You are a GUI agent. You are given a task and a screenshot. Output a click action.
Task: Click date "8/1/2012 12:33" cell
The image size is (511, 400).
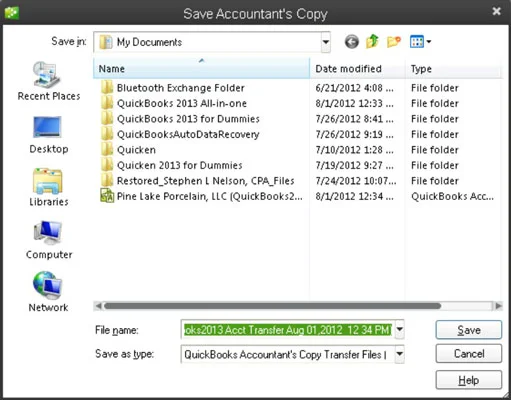pyautogui.click(x=355, y=103)
